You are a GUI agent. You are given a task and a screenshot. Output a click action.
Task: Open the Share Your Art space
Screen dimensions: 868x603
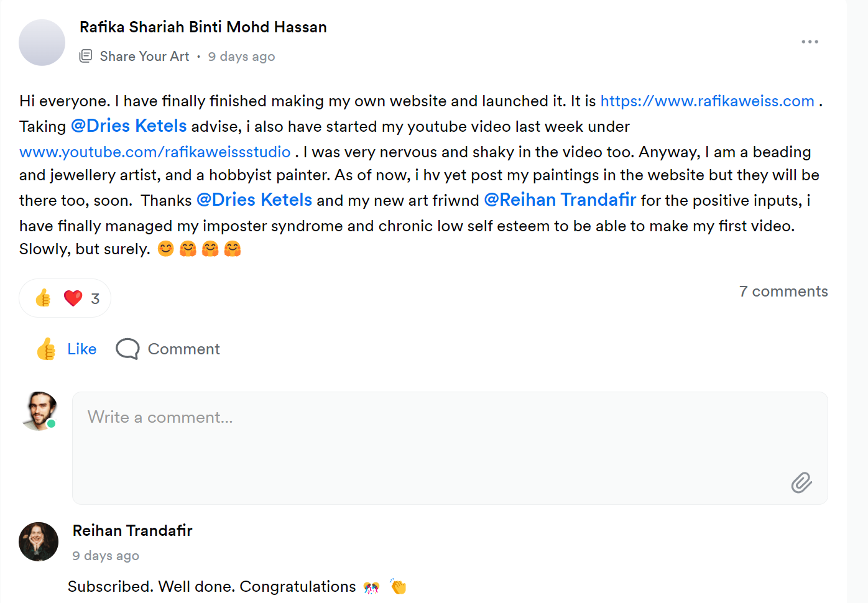[x=144, y=57]
